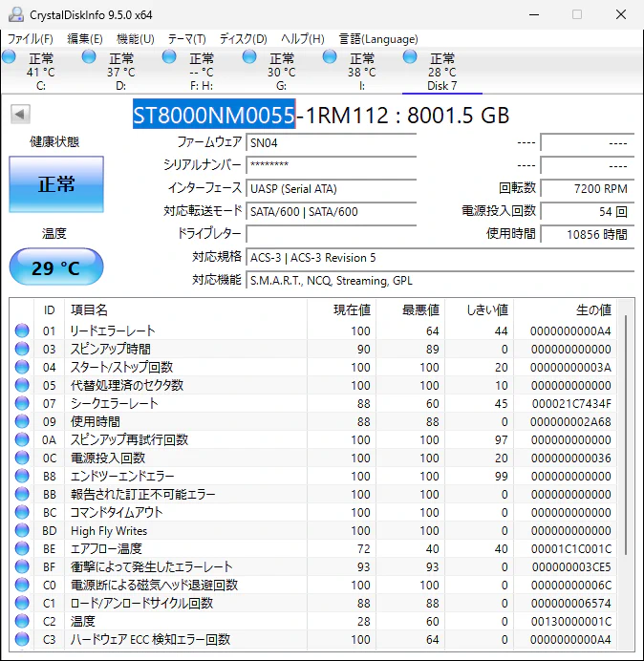Open the ディスク(D) menu
644x661 pixels.
pyautogui.click(x=244, y=39)
